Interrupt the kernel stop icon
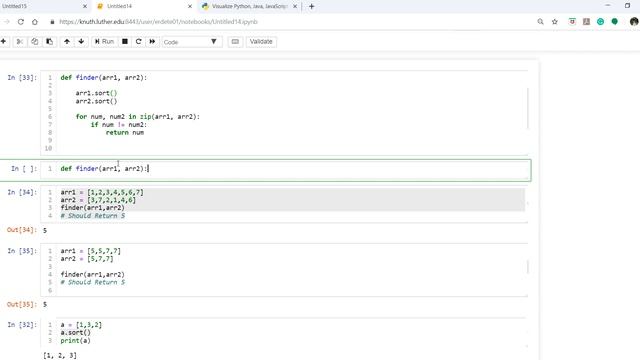Image resolution: width=640 pixels, height=360 pixels. [125, 42]
